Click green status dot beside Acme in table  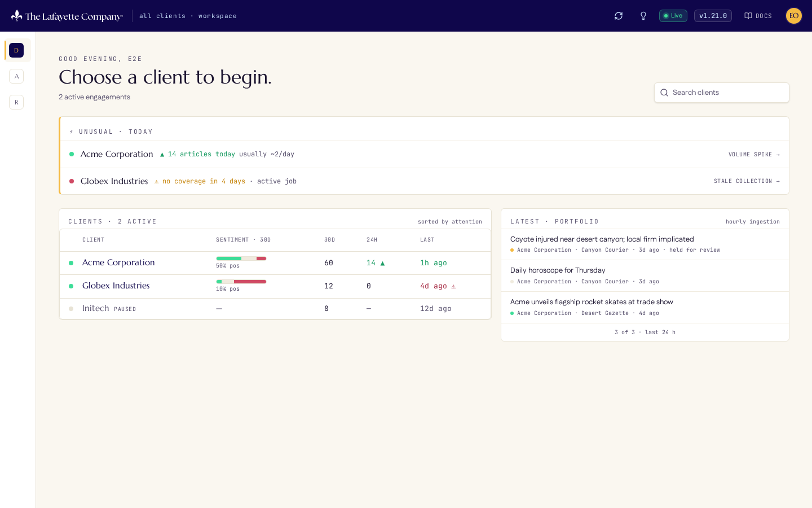(x=71, y=263)
